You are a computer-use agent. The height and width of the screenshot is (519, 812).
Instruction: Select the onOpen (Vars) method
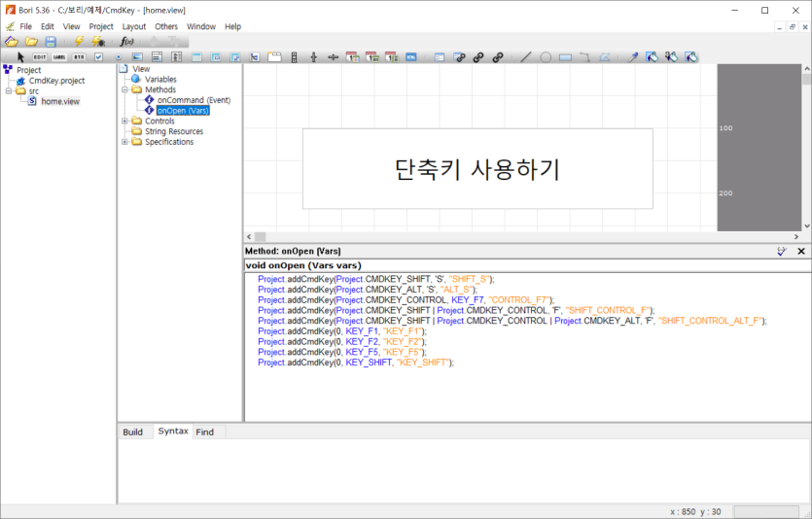(183, 110)
